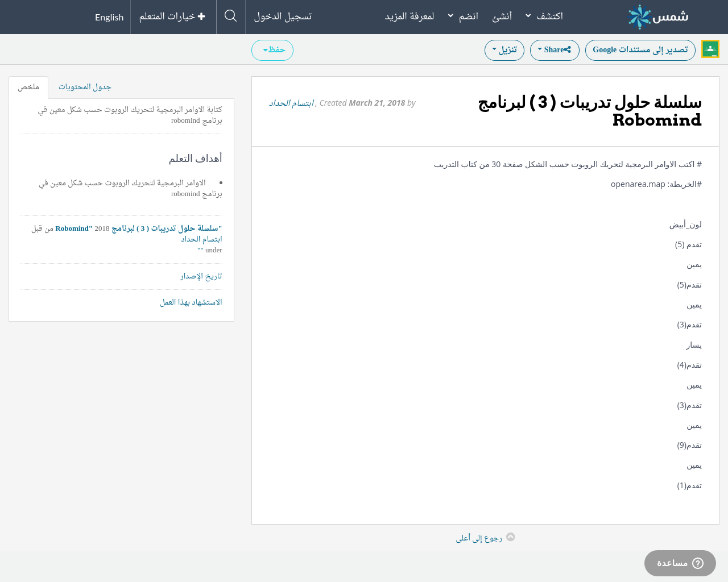Open search with the magnifier icon

click(230, 16)
